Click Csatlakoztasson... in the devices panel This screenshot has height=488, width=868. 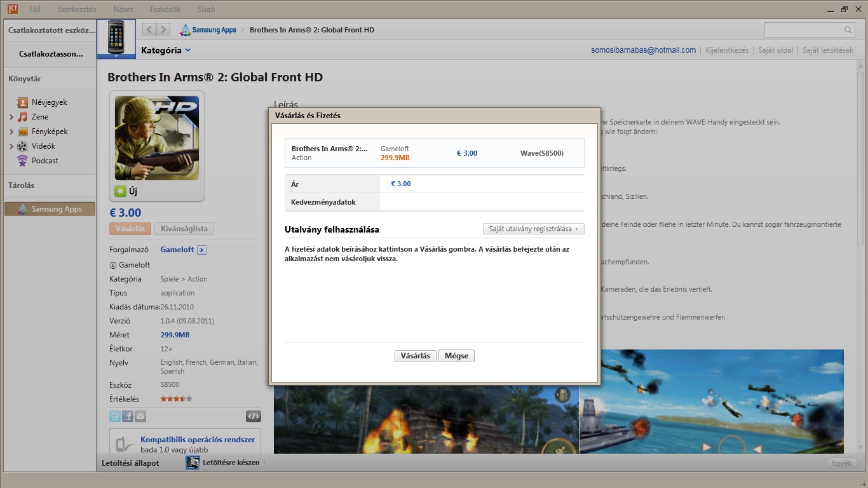51,54
